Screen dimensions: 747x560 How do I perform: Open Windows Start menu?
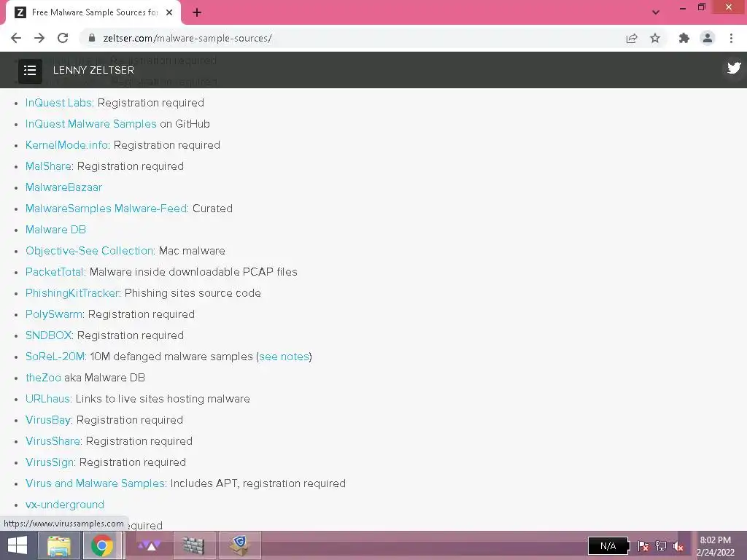pyautogui.click(x=18, y=545)
